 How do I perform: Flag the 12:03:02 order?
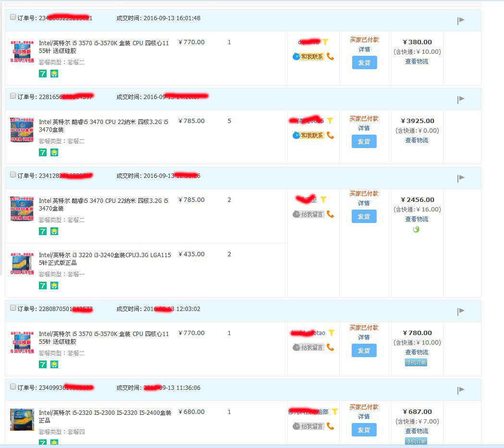pos(461,311)
